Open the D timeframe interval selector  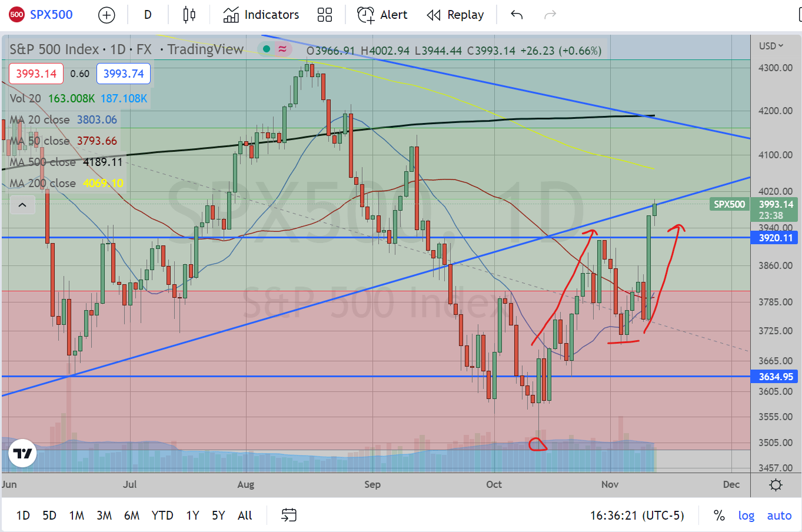(148, 15)
